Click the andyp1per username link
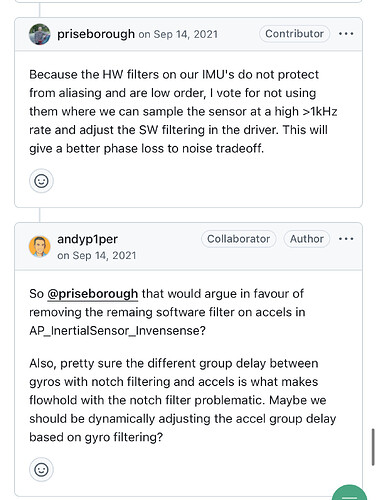 coord(87,239)
